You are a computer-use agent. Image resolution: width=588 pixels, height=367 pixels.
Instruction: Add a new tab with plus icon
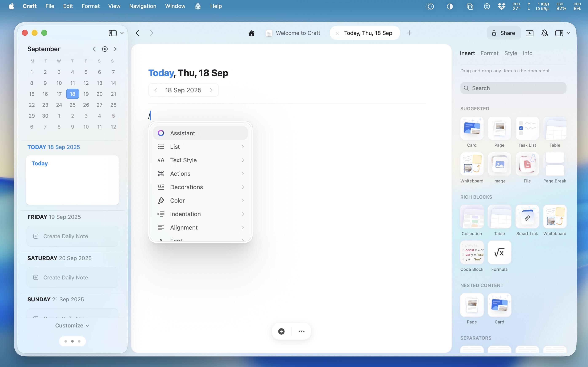pos(409,33)
